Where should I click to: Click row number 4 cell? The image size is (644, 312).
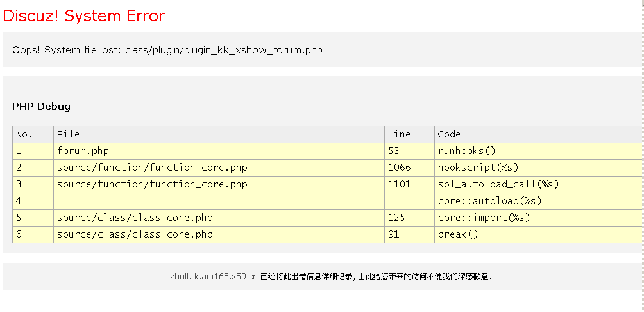33,202
